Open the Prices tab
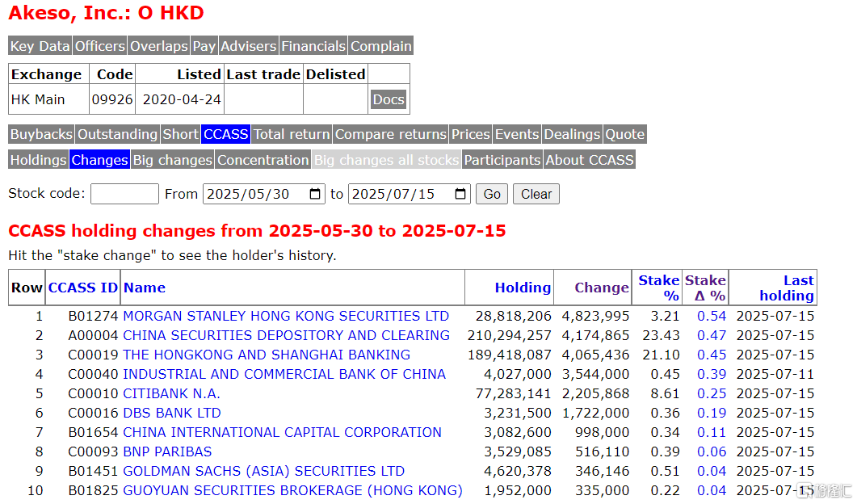This screenshot has height=504, width=857. click(471, 134)
